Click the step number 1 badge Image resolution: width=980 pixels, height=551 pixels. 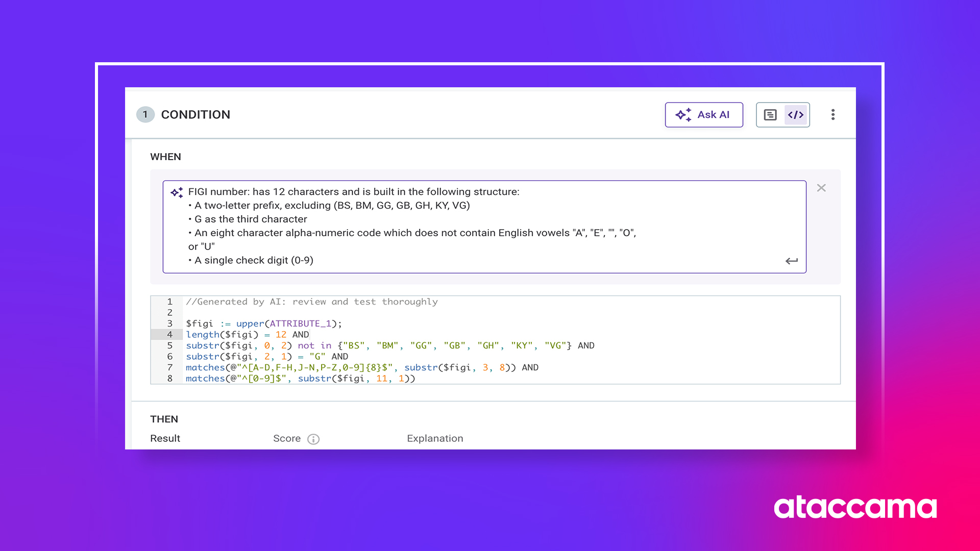145,115
